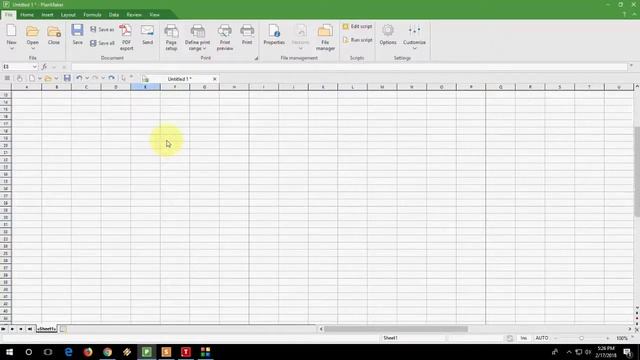Open Cortana search circle on taskbar

click(x=29, y=352)
